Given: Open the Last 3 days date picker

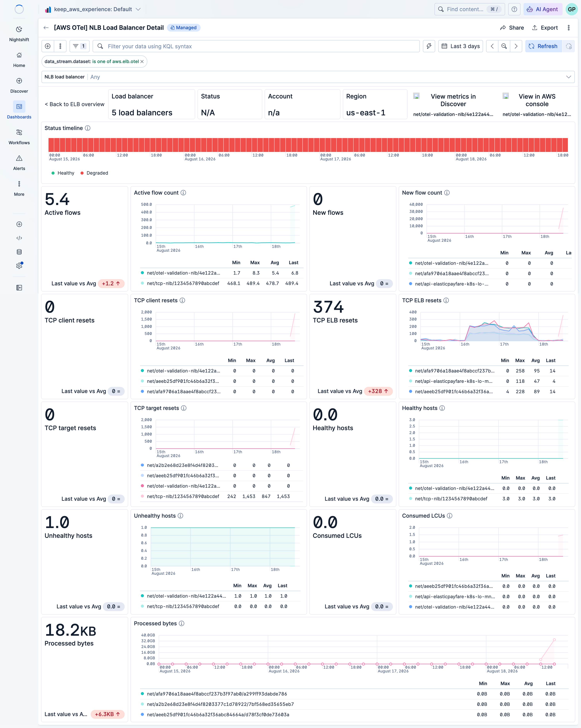Looking at the screenshot, I should [x=461, y=46].
